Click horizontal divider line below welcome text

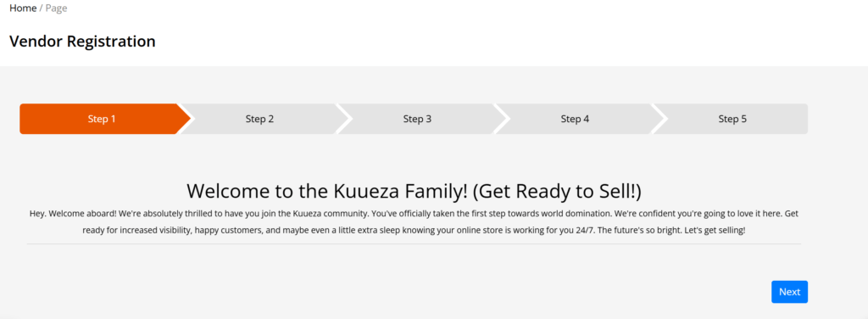coord(414,243)
